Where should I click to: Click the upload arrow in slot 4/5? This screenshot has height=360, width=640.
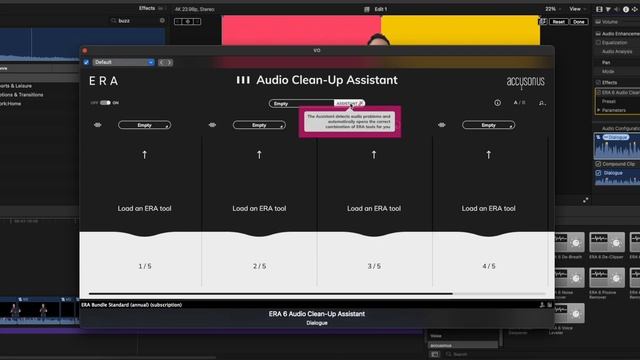coord(489,155)
